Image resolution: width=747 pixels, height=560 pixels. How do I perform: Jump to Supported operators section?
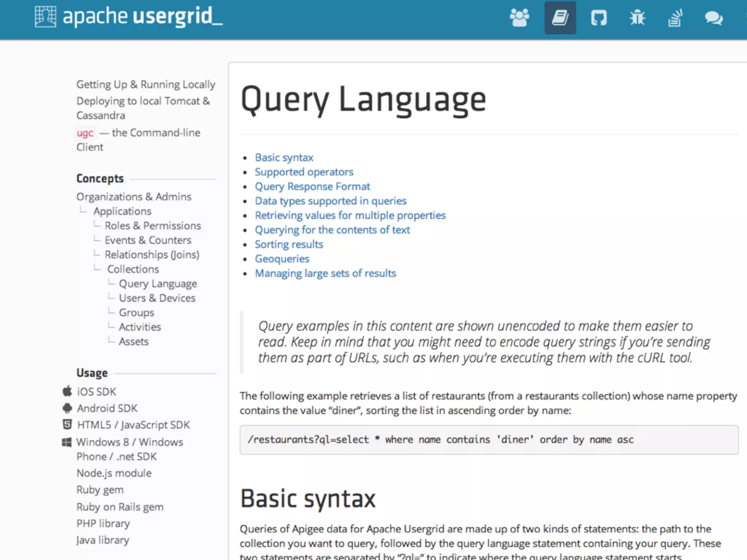point(304,172)
